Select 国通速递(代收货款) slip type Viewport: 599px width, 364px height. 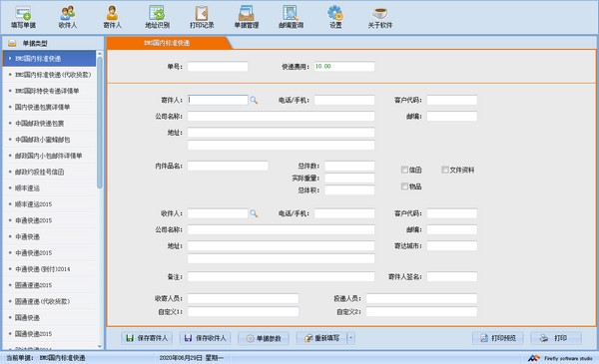coord(49,301)
